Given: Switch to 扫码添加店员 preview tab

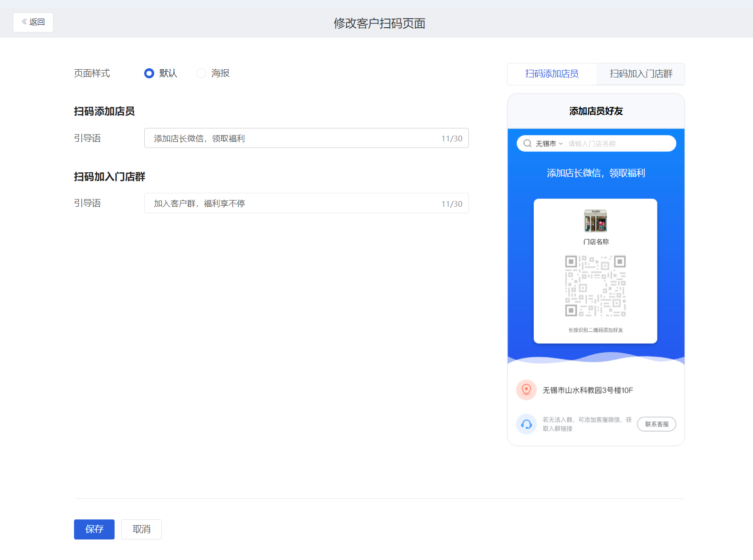Looking at the screenshot, I should tap(551, 74).
